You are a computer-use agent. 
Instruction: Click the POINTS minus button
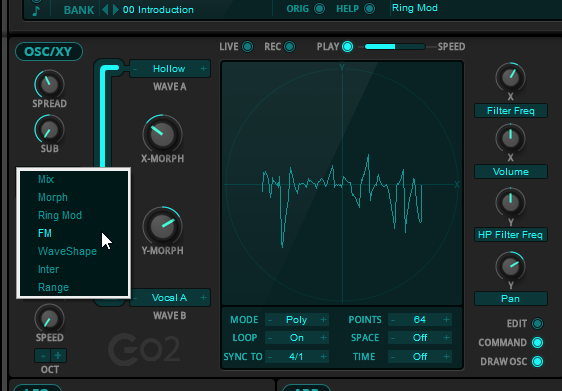click(393, 319)
